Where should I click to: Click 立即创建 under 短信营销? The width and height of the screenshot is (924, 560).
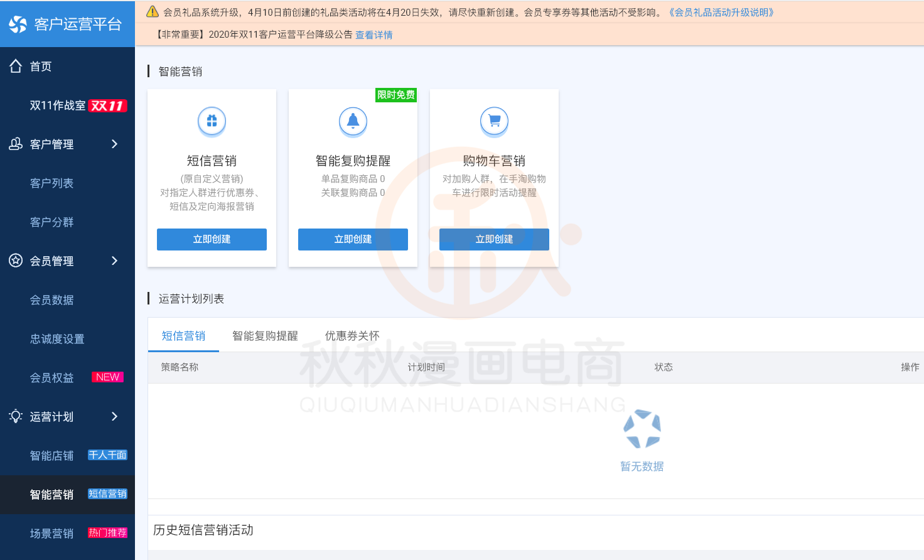pos(212,239)
